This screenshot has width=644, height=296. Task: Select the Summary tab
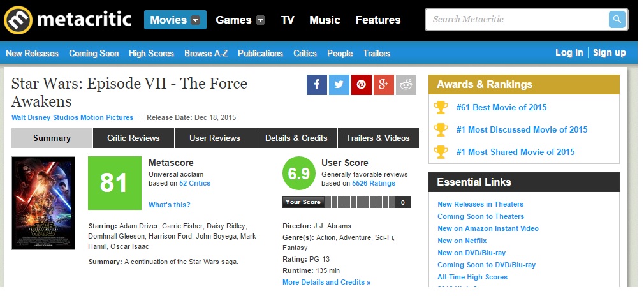(x=52, y=138)
